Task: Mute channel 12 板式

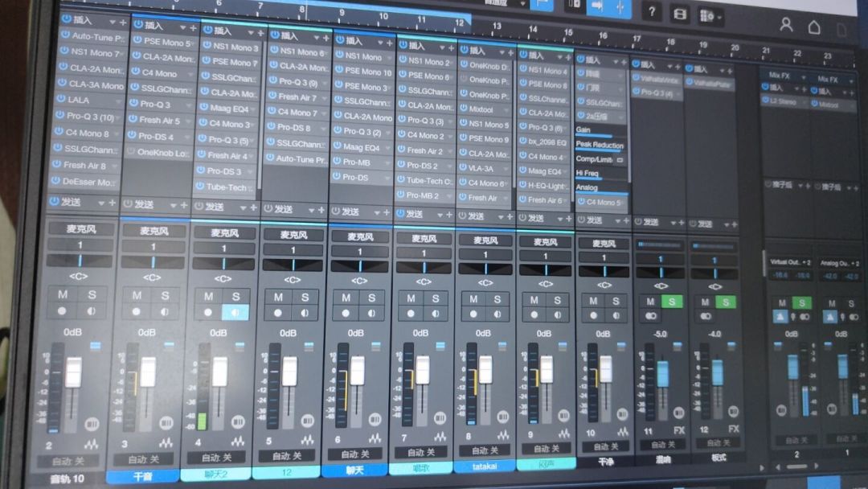Action: [x=705, y=302]
